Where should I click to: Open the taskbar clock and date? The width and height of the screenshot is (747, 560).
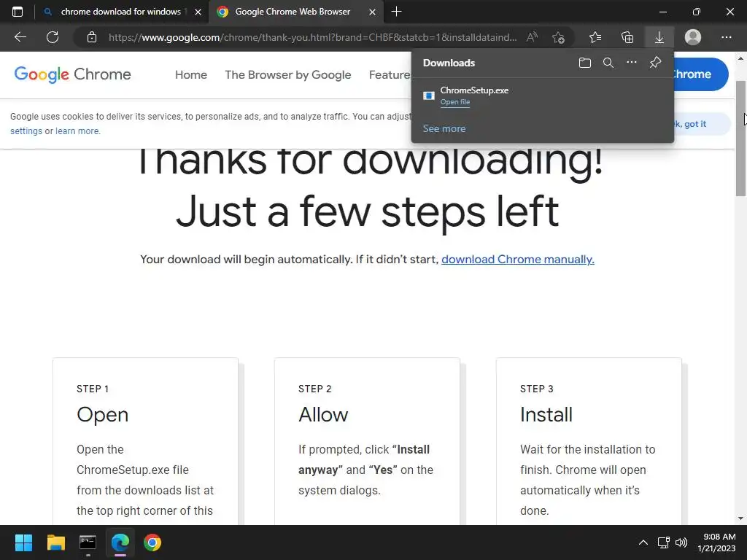tap(716, 542)
